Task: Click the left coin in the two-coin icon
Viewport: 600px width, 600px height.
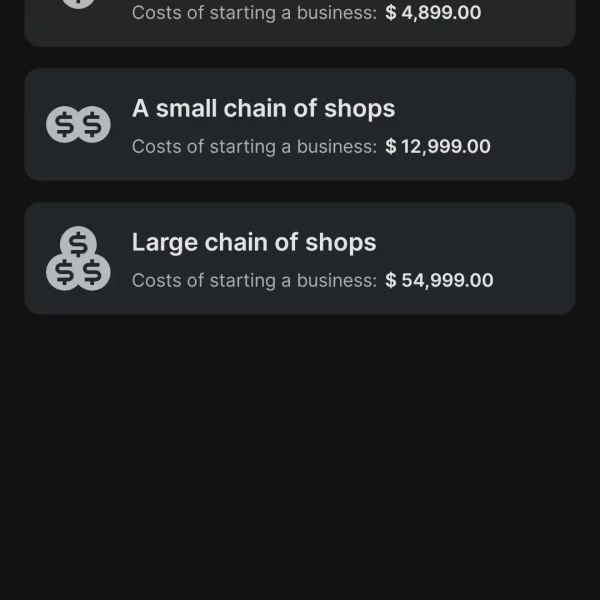Action: (x=64, y=125)
